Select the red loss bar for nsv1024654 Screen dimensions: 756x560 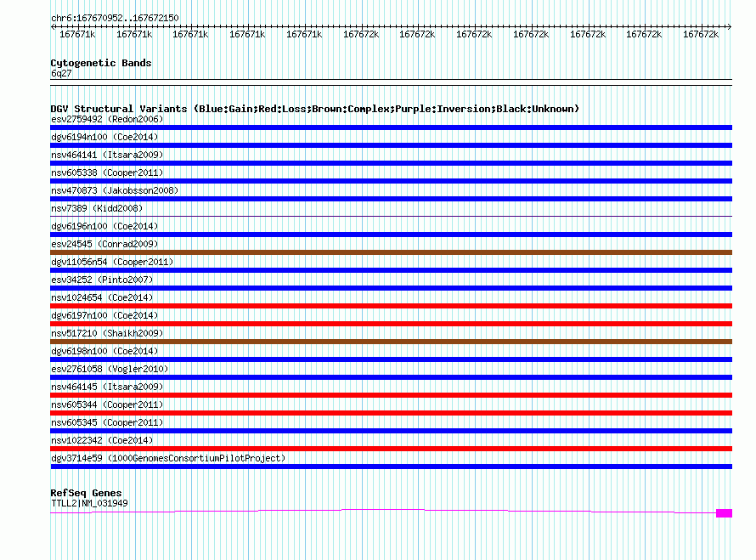tap(391, 306)
